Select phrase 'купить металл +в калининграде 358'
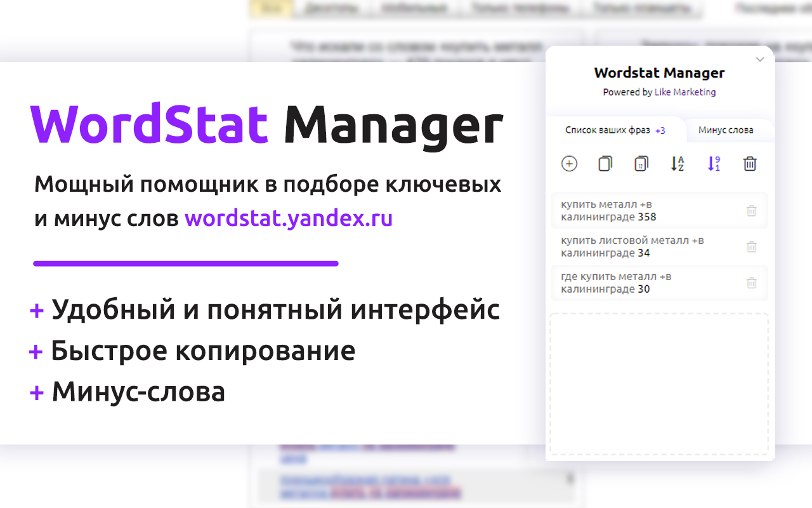The image size is (812, 508). click(659, 211)
